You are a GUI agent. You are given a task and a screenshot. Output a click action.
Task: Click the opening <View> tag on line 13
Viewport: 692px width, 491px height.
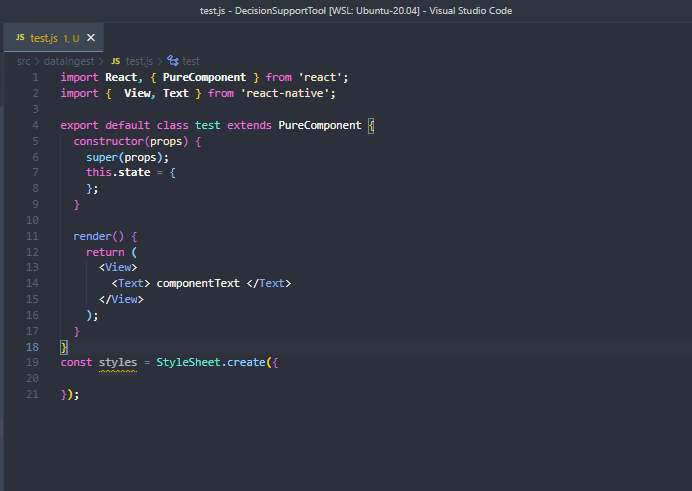[x=118, y=268]
